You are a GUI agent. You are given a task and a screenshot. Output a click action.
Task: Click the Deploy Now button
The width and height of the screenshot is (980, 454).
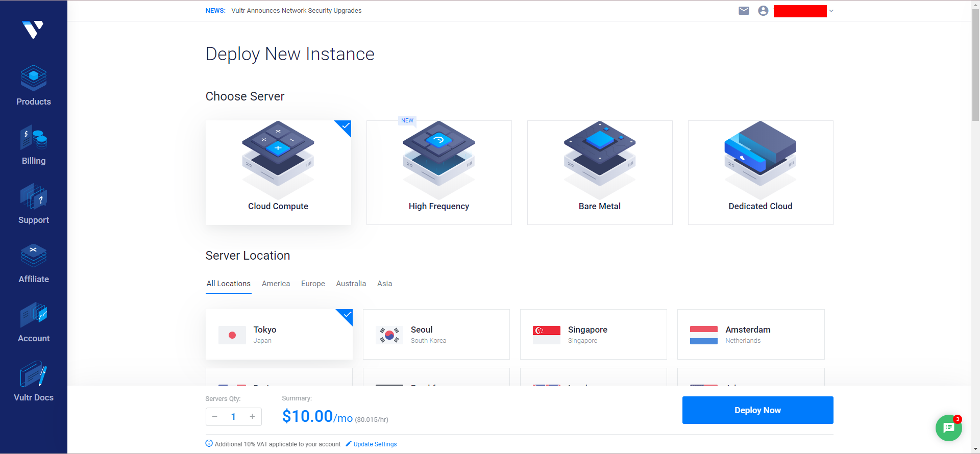tap(758, 410)
